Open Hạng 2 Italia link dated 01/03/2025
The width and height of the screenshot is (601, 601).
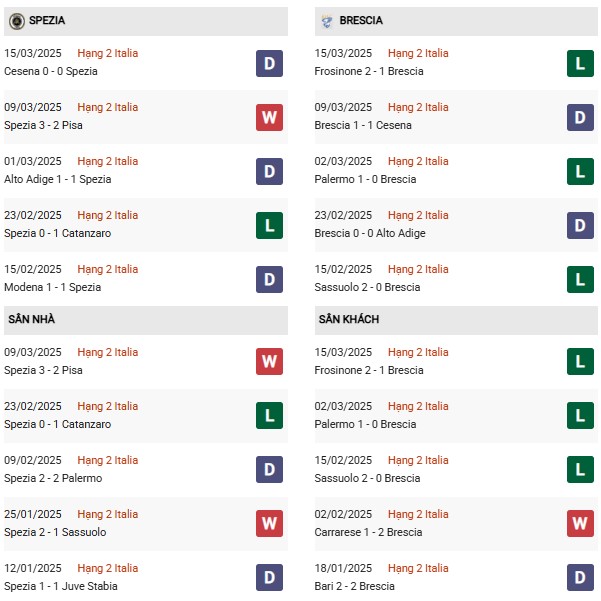(108, 161)
